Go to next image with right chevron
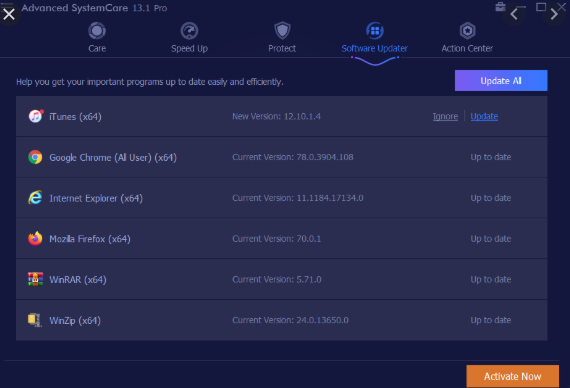This screenshot has width=570, height=388. [x=554, y=14]
